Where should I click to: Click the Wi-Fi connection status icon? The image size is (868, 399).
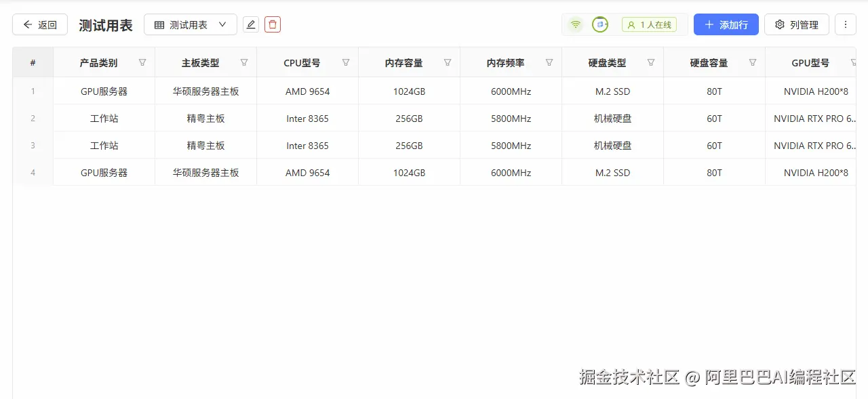575,24
